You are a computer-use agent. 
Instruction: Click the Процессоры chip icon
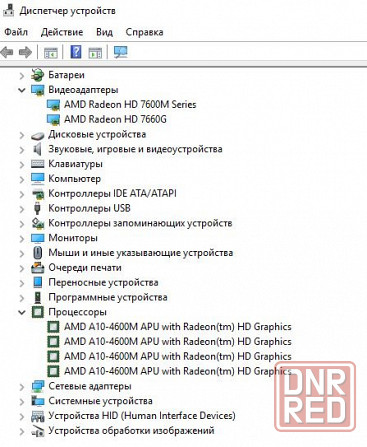(x=37, y=312)
